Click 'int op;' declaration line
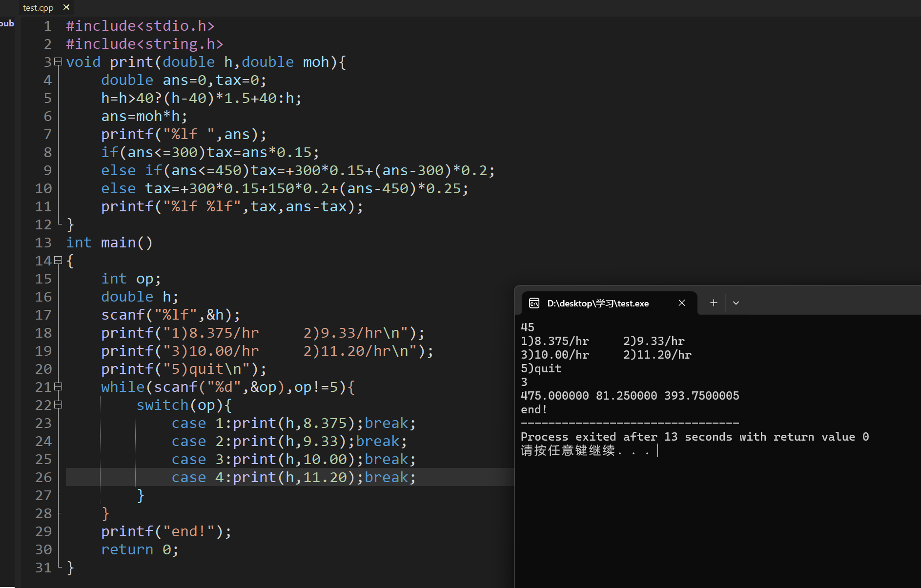The width and height of the screenshot is (921, 588). (131, 279)
